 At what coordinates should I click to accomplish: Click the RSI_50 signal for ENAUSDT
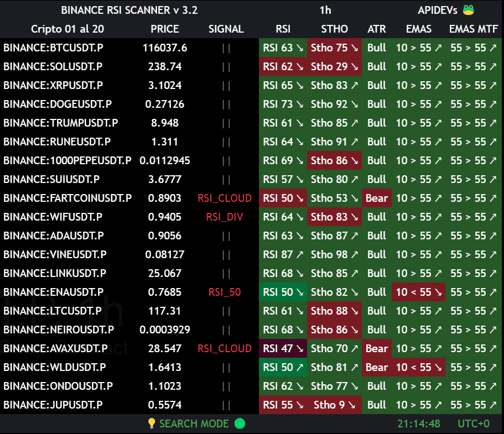[225, 292]
